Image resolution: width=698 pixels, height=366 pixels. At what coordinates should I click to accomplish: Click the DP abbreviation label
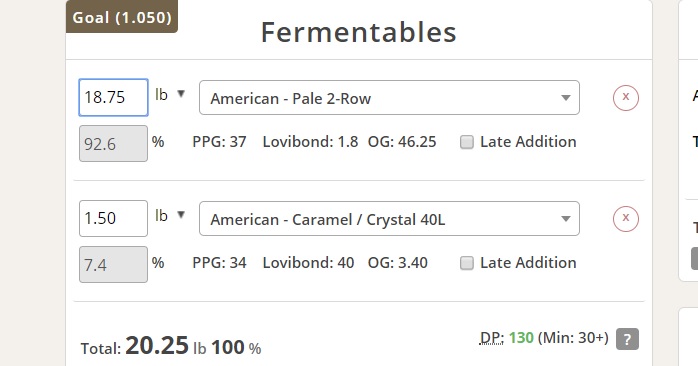[x=491, y=338]
